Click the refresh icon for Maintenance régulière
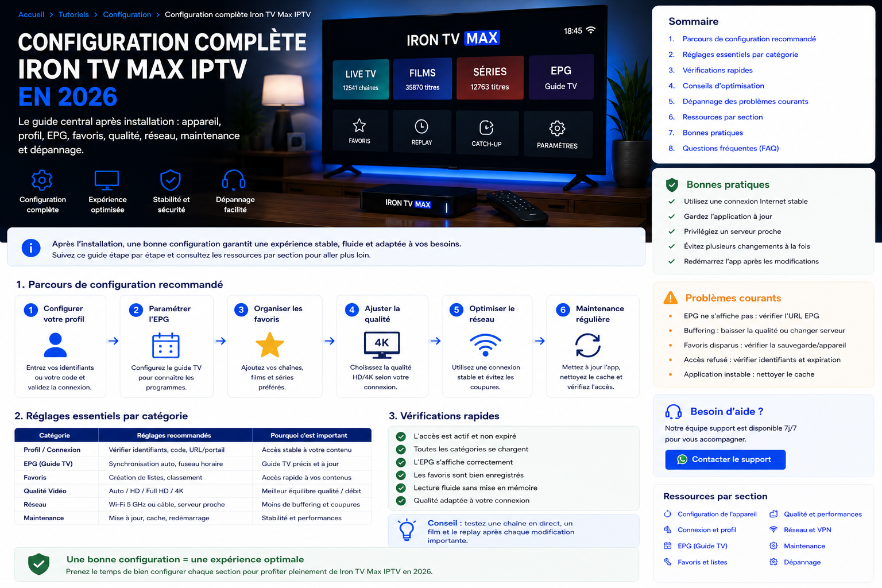The image size is (882, 588). pos(588,345)
